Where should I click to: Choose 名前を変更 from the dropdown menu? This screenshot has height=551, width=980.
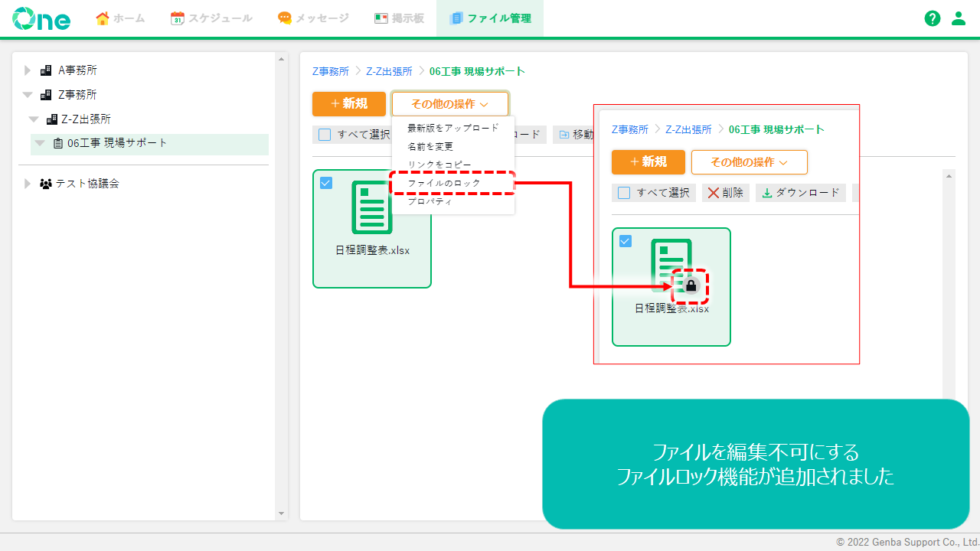[430, 146]
